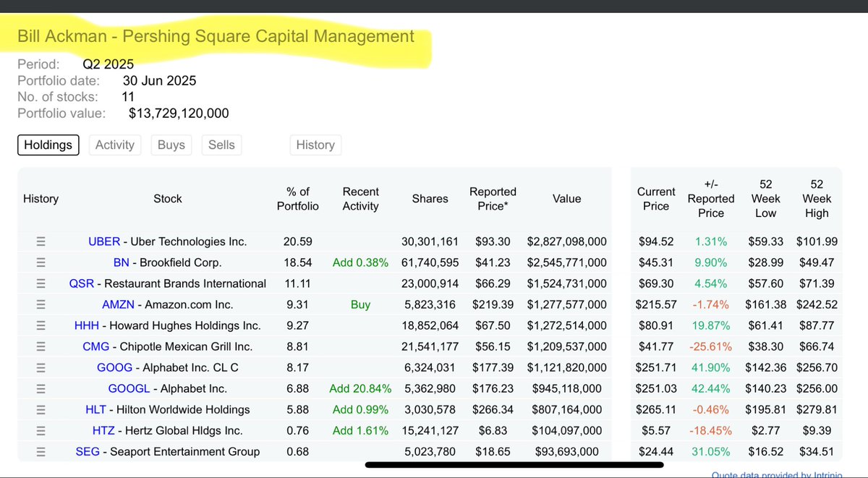Open UBER - Uber Technologies Inc. link

click(x=168, y=242)
